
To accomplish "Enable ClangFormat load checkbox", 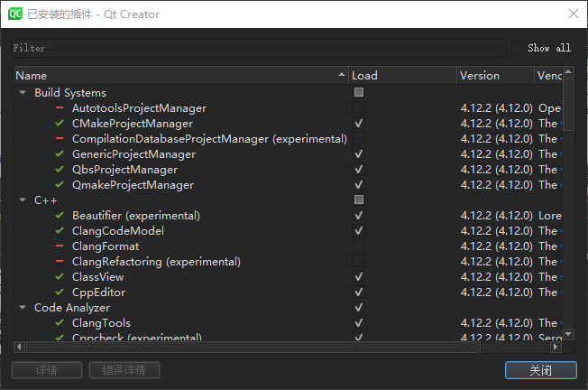I will click(x=359, y=246).
